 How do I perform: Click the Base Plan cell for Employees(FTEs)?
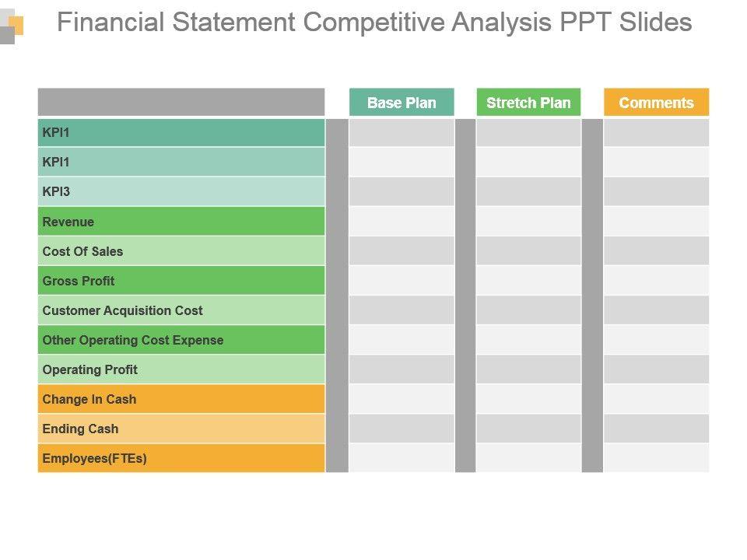(402, 458)
